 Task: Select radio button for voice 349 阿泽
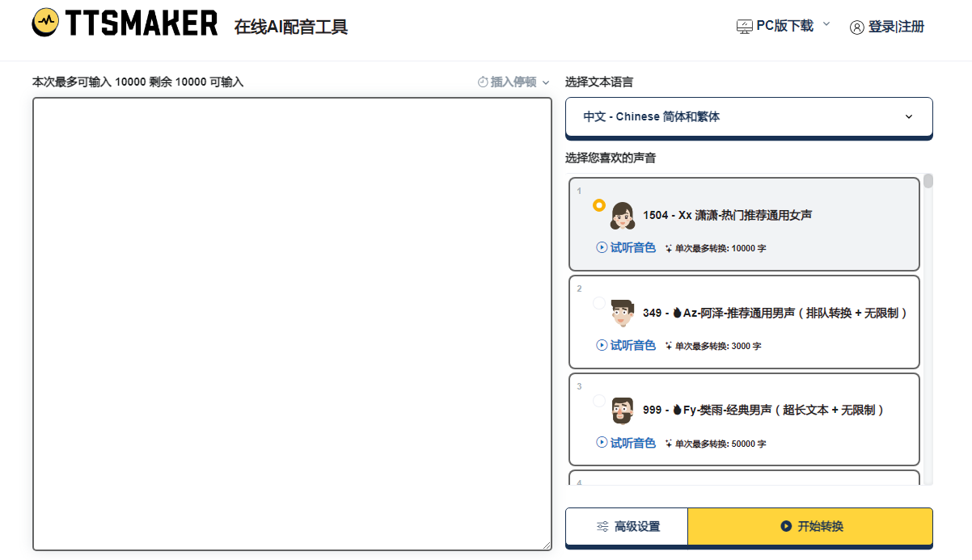click(x=599, y=303)
